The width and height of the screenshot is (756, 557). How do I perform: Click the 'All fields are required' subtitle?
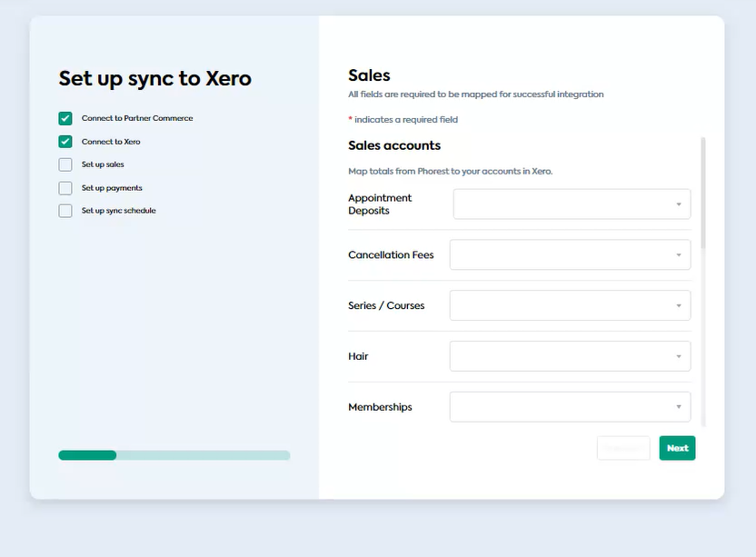476,94
